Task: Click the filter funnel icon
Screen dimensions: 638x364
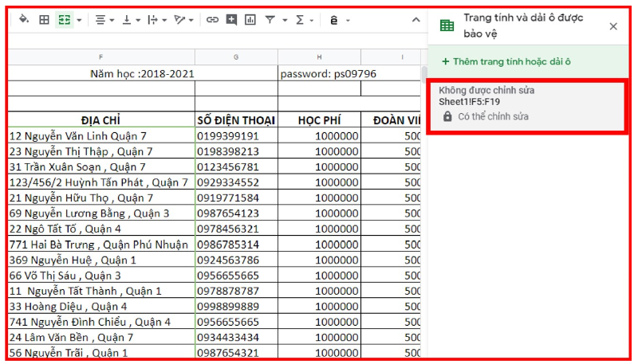Action: point(273,20)
